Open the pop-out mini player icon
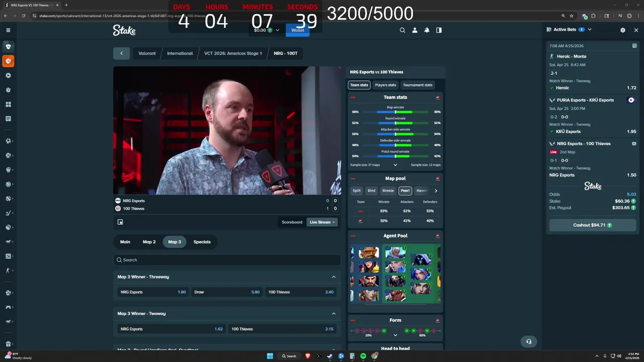The image size is (644, 362). [x=120, y=222]
